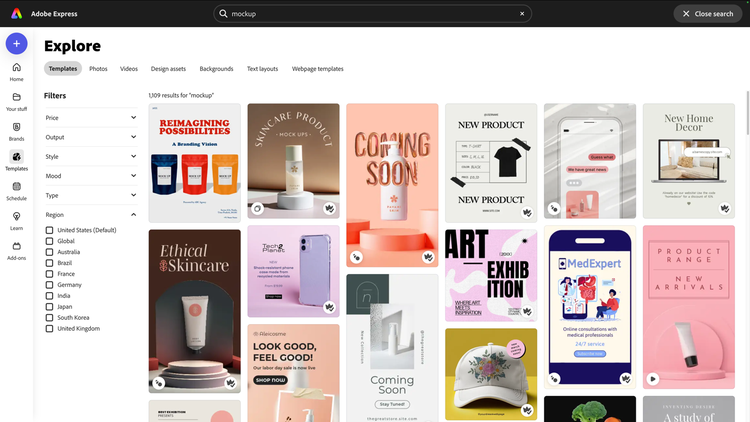Open Home in the sidebar

[16, 72]
